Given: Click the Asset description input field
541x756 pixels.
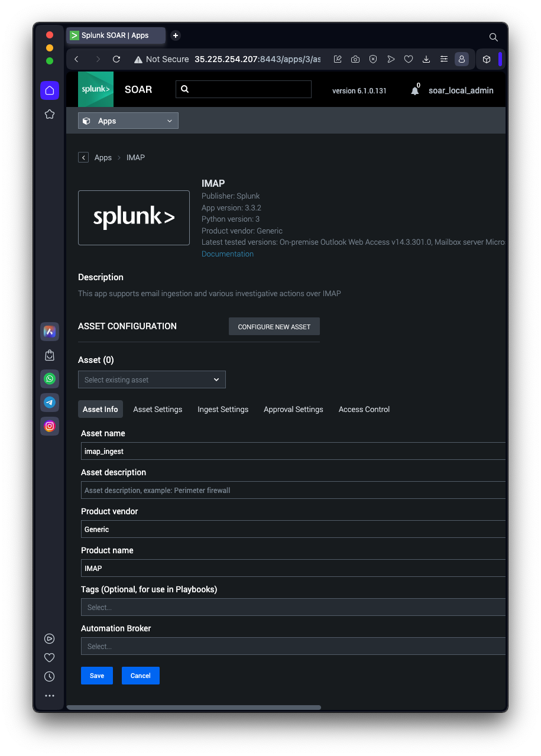Looking at the screenshot, I should coord(293,490).
